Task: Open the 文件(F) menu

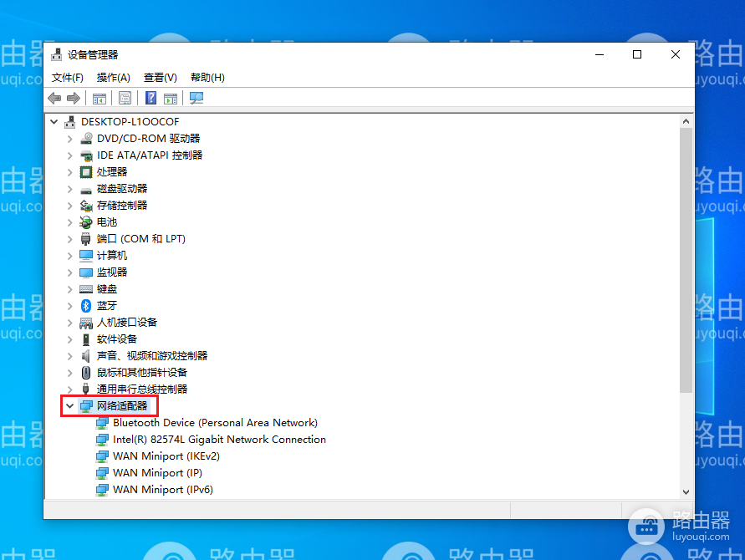Action: 68,78
